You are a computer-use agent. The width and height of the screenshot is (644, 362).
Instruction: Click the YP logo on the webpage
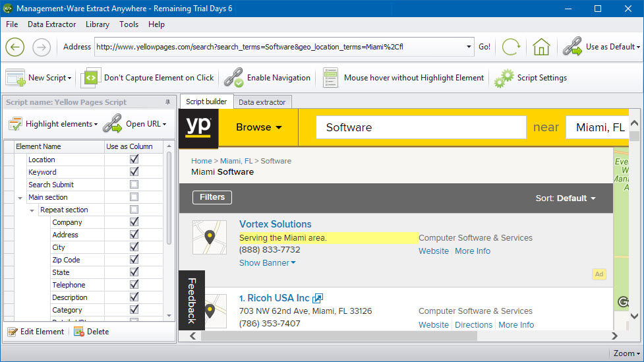click(x=198, y=127)
